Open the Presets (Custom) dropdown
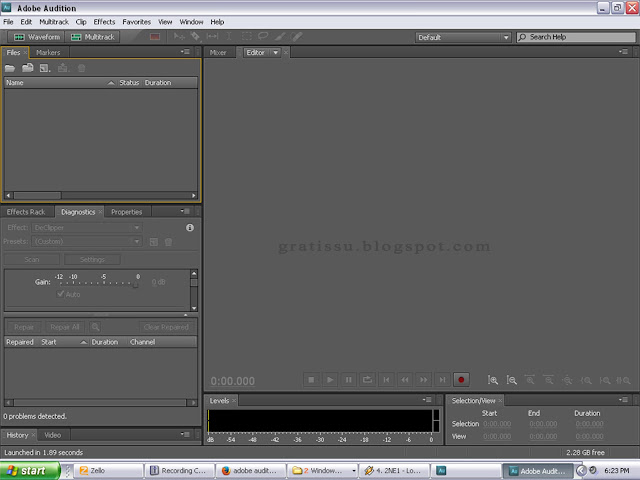Screen dimensions: 640x480 (x=87, y=242)
